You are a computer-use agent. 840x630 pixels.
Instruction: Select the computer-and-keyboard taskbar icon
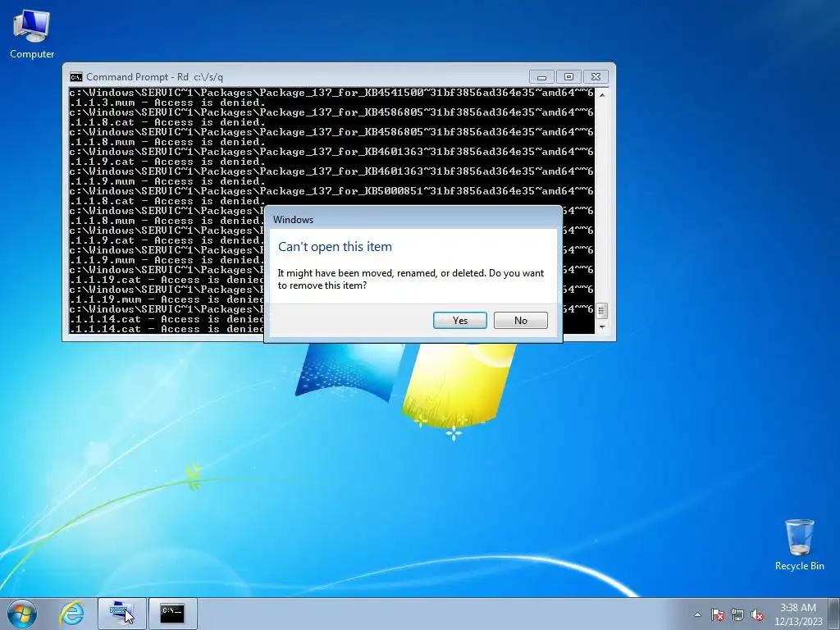(x=121, y=614)
